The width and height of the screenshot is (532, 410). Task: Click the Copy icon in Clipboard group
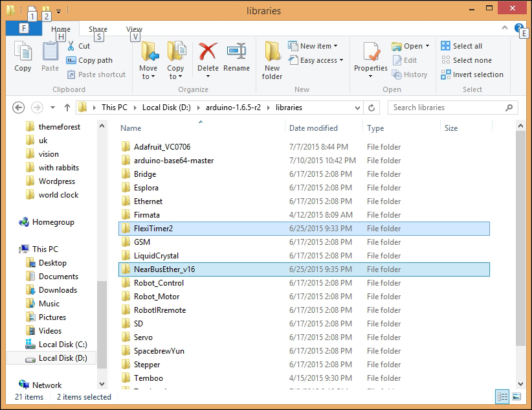tap(23, 52)
